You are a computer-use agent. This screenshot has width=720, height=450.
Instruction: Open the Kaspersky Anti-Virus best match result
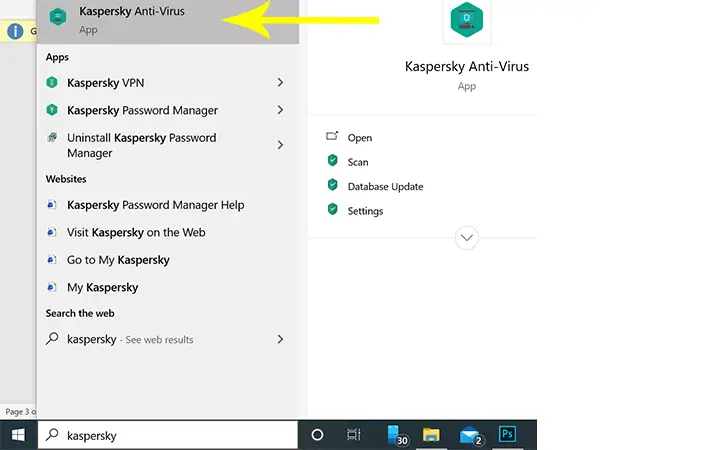[168, 21]
